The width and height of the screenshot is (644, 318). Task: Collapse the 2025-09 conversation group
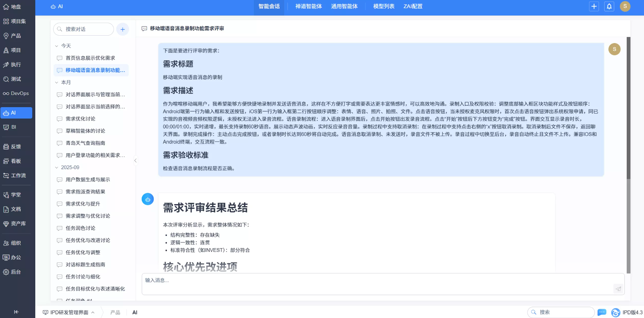(x=56, y=167)
